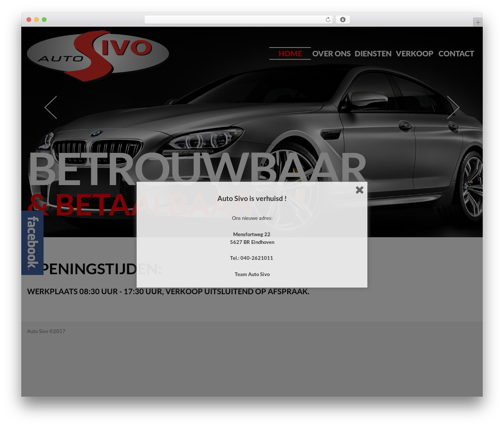Go to previous slide with left arrow

(51, 107)
